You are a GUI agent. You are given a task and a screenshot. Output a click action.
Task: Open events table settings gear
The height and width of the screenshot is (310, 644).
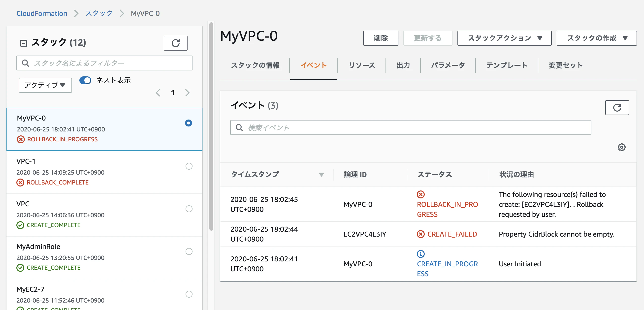[x=621, y=147]
